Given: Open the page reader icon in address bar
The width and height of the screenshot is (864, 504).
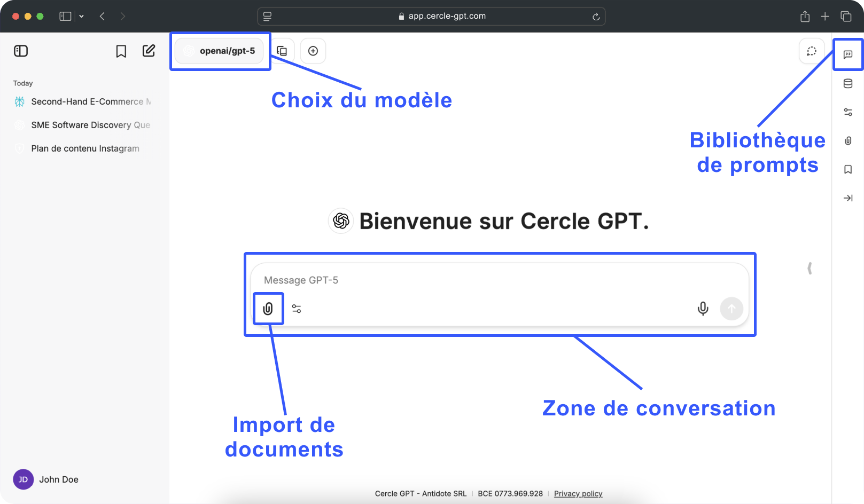Looking at the screenshot, I should 268,17.
